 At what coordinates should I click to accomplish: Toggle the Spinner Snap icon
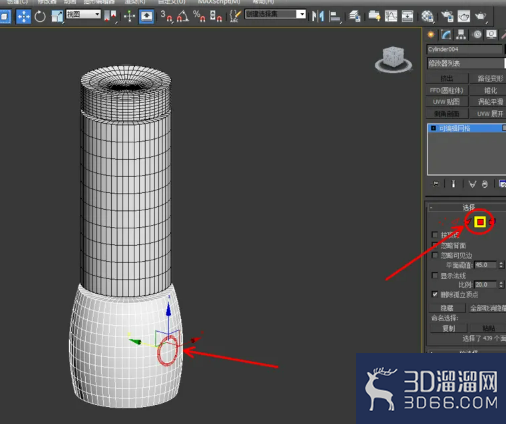coord(216,16)
